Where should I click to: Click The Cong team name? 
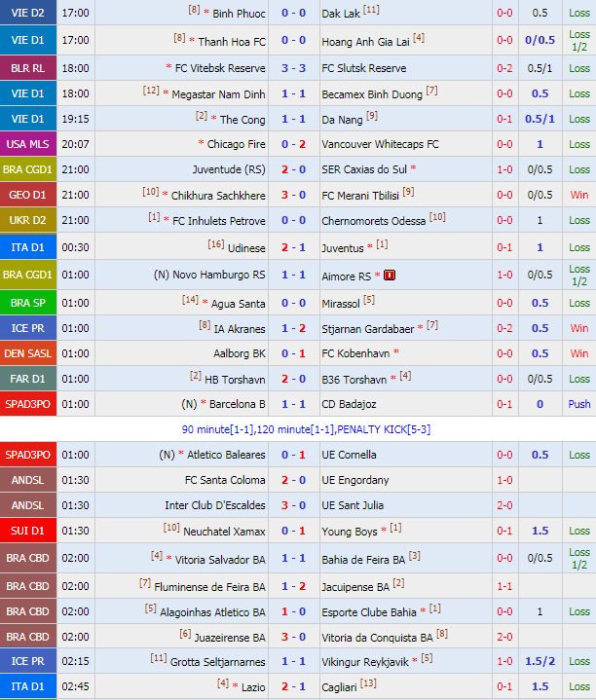click(242, 120)
